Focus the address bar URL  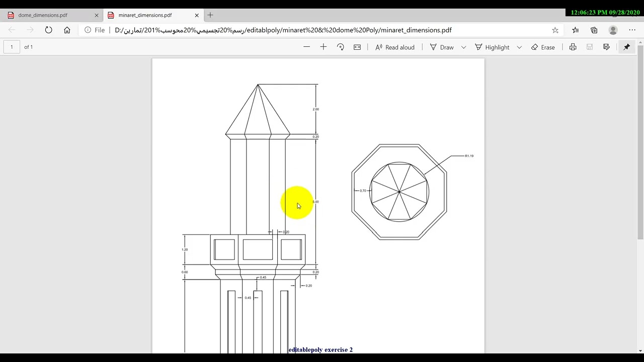[x=283, y=30]
